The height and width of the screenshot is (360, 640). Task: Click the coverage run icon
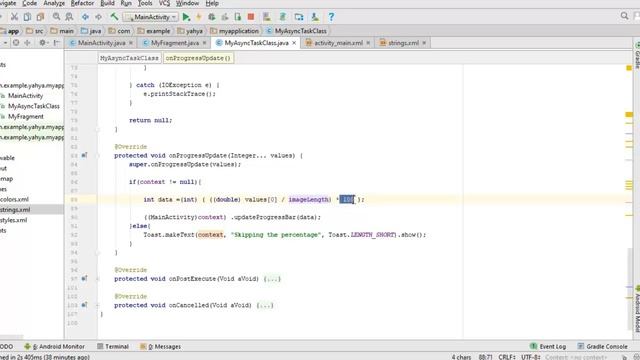[224, 17]
